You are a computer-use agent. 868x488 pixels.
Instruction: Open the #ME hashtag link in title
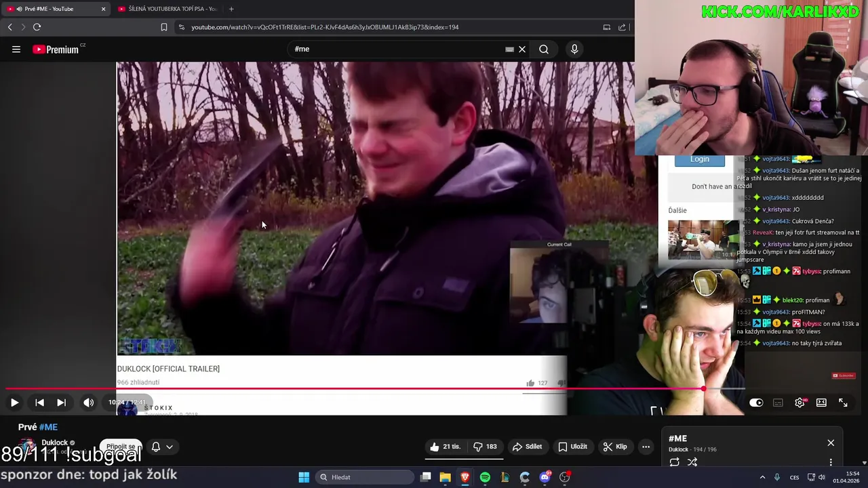48,427
